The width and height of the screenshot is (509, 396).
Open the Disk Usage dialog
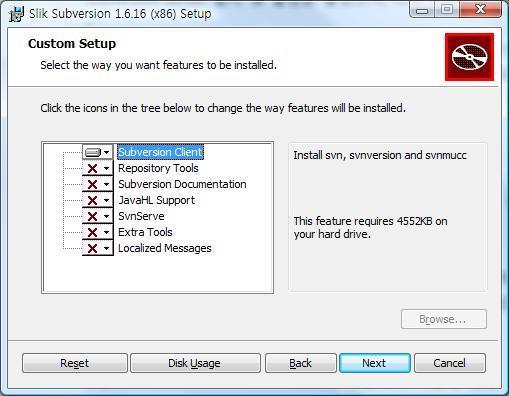[x=195, y=363]
